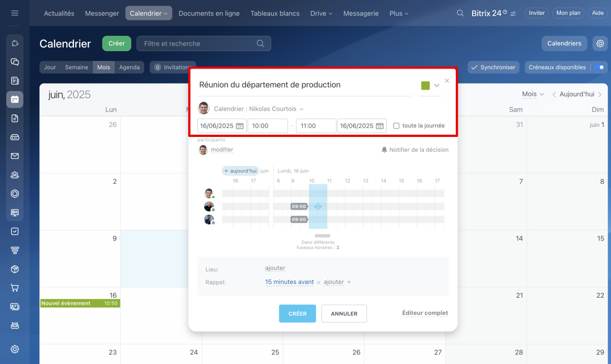Open the collaboration icon atop the sidebar
Viewport: 611px width, 364px height.
click(x=15, y=43)
